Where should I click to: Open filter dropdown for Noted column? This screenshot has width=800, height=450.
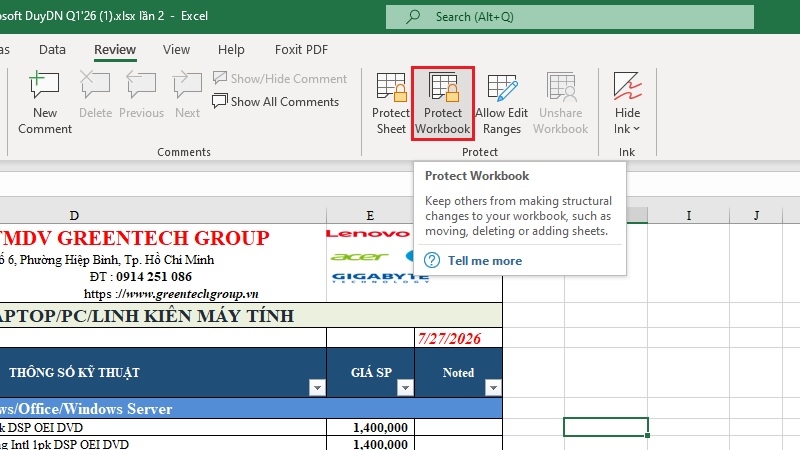tap(493, 388)
